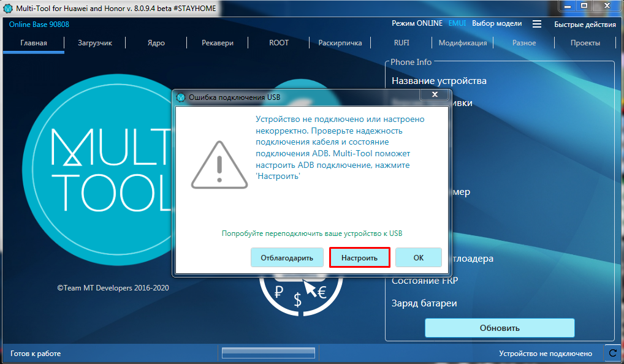This screenshot has width=624, height=364.
Task: Click the status bar progress bar
Action: [x=268, y=353]
